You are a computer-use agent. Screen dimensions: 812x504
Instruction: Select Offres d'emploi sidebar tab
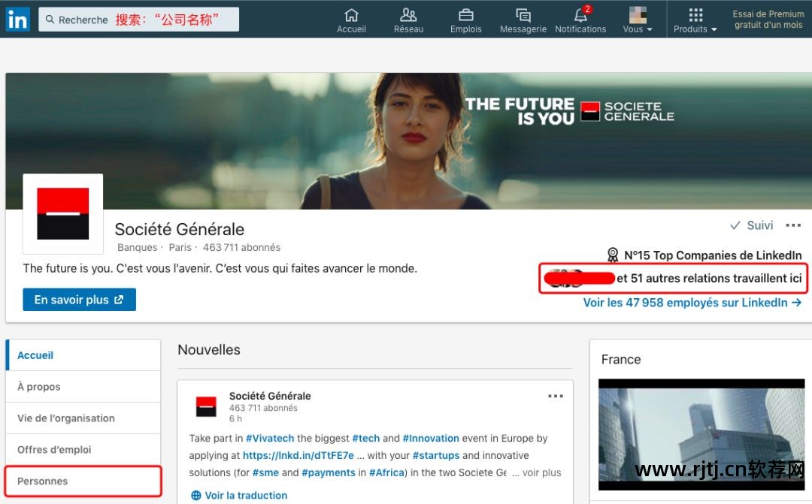tap(83, 450)
